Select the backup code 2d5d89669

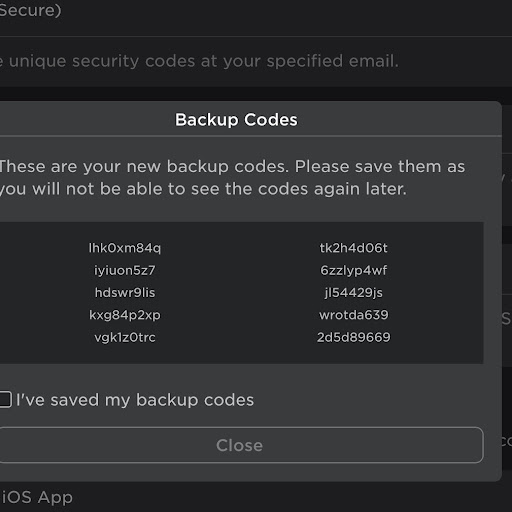[x=354, y=337]
